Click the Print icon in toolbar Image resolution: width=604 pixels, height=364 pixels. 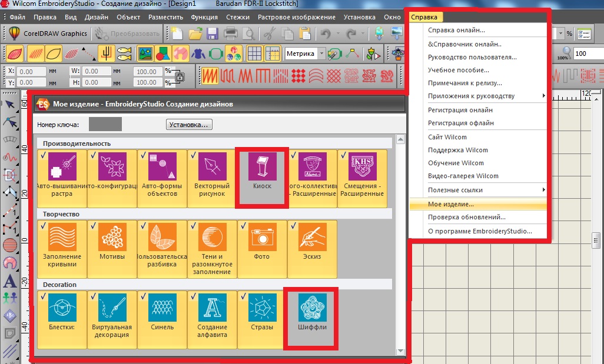tap(231, 34)
